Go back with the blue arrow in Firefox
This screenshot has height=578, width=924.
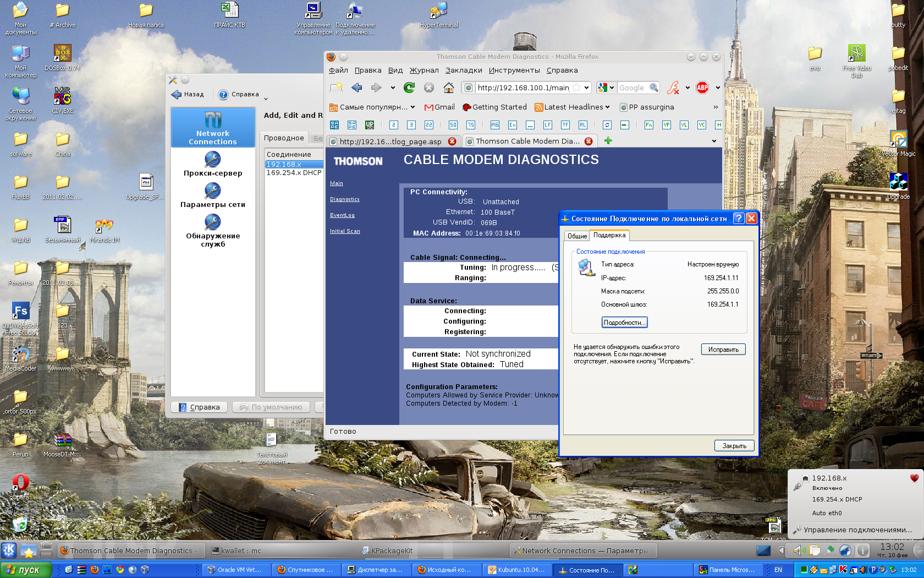coord(356,88)
